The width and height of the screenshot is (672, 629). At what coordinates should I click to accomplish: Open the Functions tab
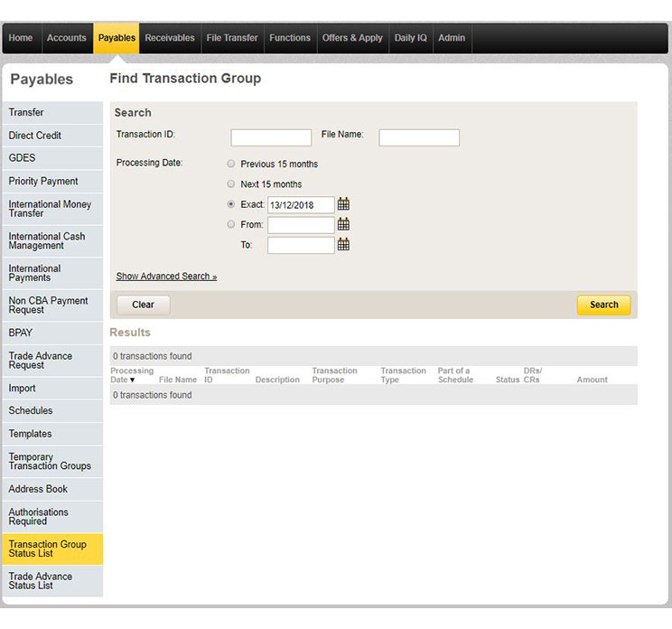click(x=290, y=38)
